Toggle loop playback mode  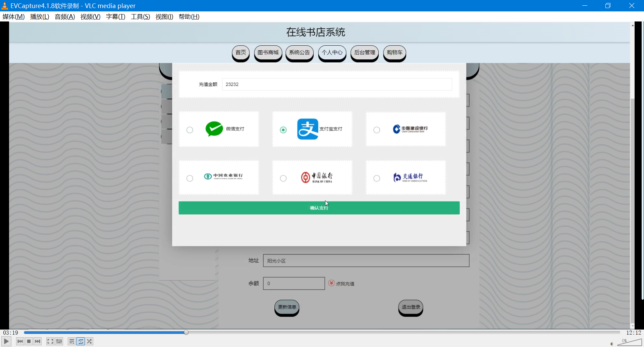80,341
